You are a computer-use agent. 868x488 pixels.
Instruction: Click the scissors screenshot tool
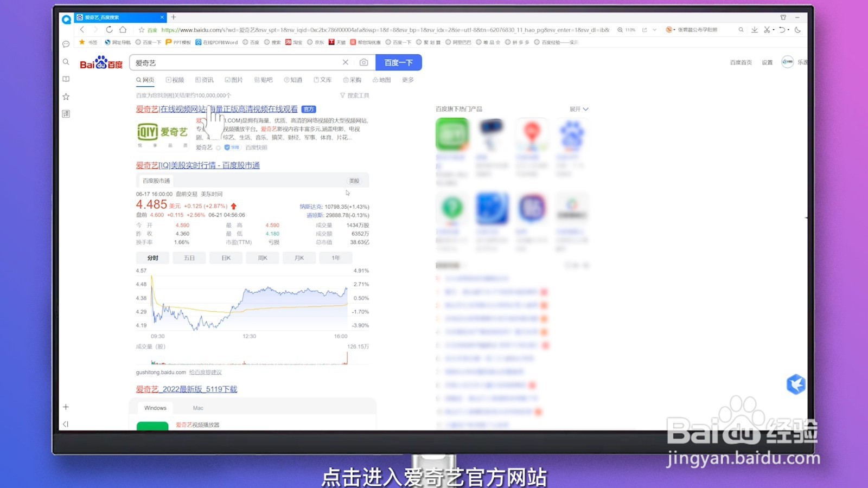(767, 30)
